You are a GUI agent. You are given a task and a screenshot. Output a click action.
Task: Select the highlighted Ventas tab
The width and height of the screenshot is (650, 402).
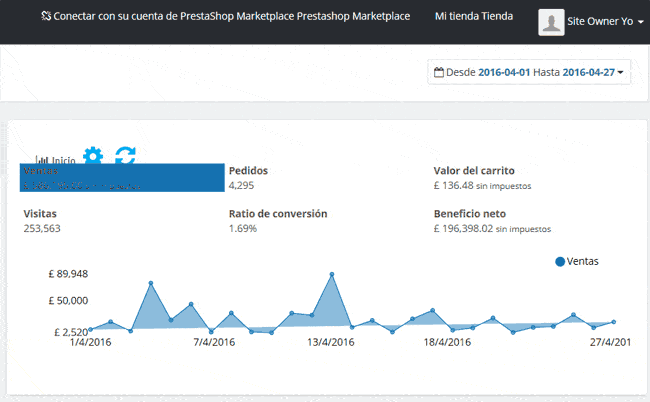click(x=122, y=178)
